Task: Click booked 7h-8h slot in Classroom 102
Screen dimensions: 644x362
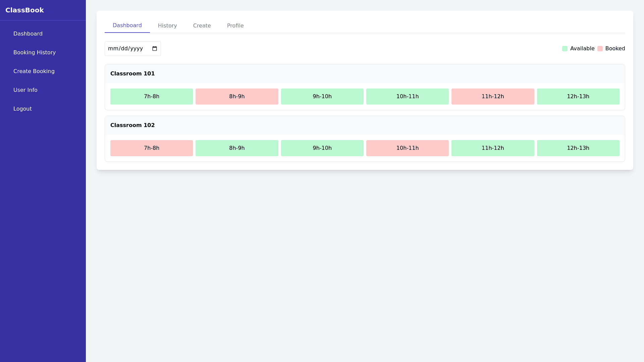Action: click(x=152, y=148)
